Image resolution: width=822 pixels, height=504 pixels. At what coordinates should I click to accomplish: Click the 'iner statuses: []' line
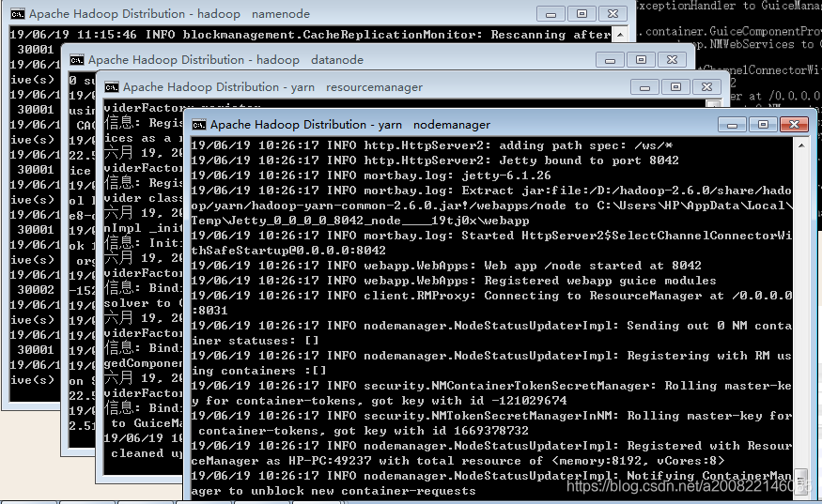pos(256,341)
